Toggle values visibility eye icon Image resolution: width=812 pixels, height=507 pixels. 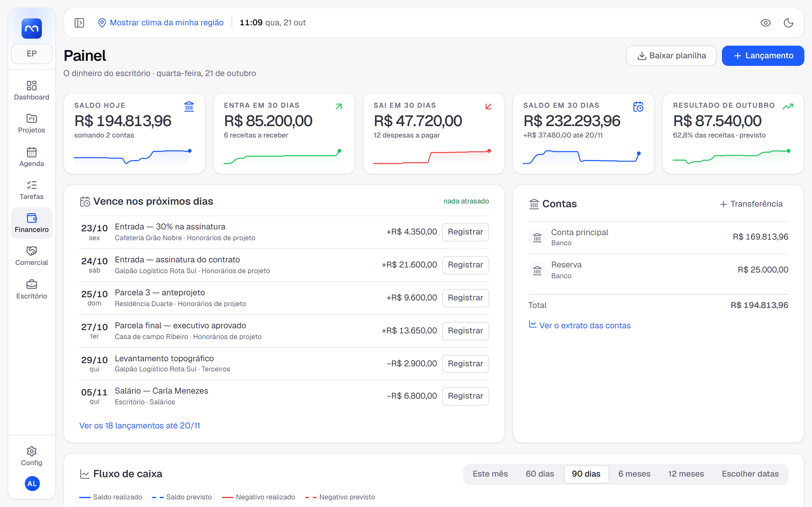pos(765,23)
